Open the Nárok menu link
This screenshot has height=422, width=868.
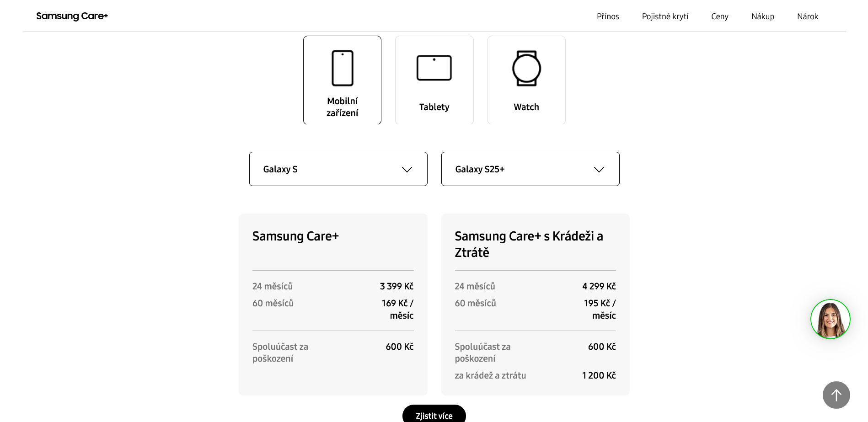[x=807, y=16]
